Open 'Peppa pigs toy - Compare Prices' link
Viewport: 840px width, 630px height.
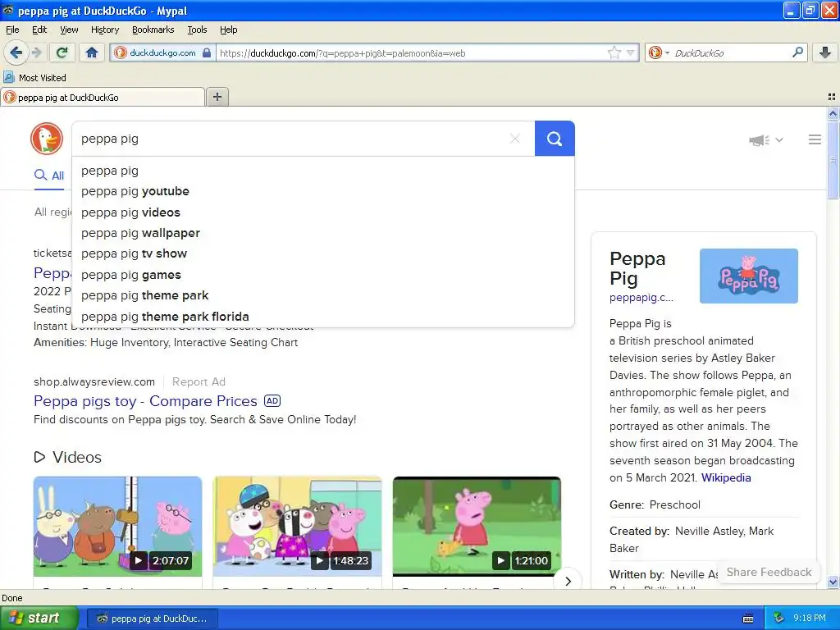point(145,401)
